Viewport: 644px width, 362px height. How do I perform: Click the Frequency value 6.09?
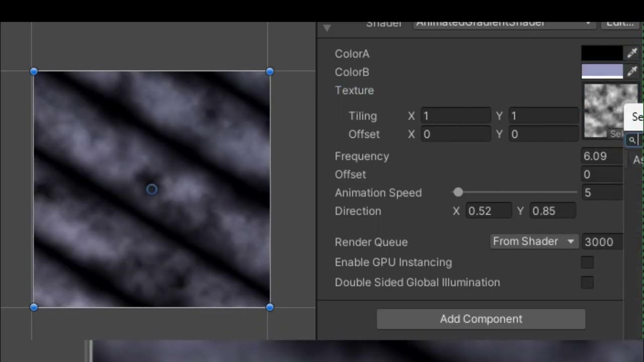coord(602,156)
